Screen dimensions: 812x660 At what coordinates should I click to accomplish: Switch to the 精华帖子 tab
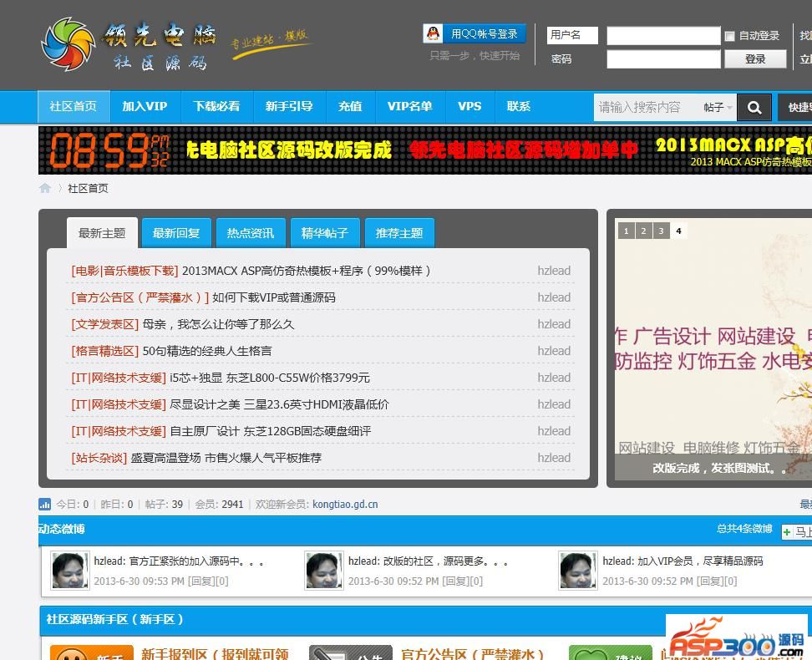click(x=325, y=233)
